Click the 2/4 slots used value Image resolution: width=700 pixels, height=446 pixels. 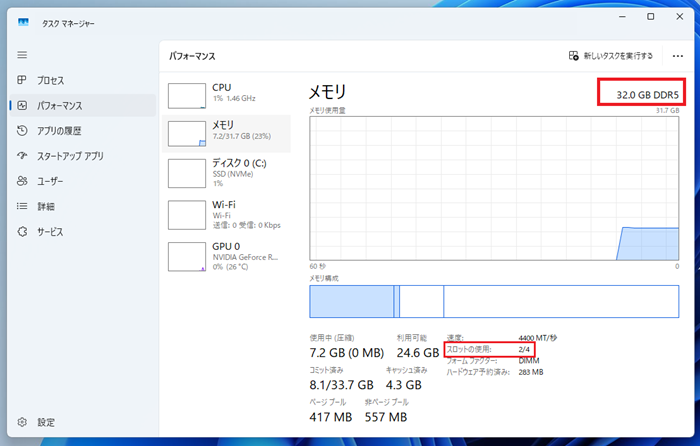524,349
